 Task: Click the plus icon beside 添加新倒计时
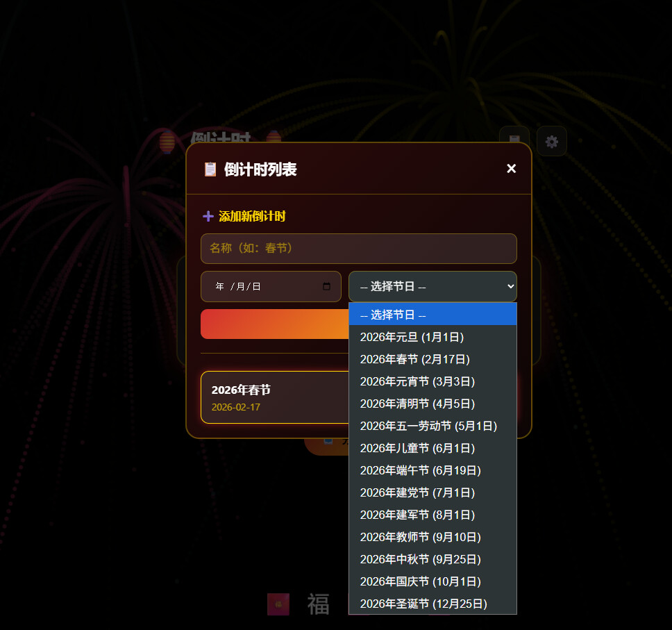[208, 217]
